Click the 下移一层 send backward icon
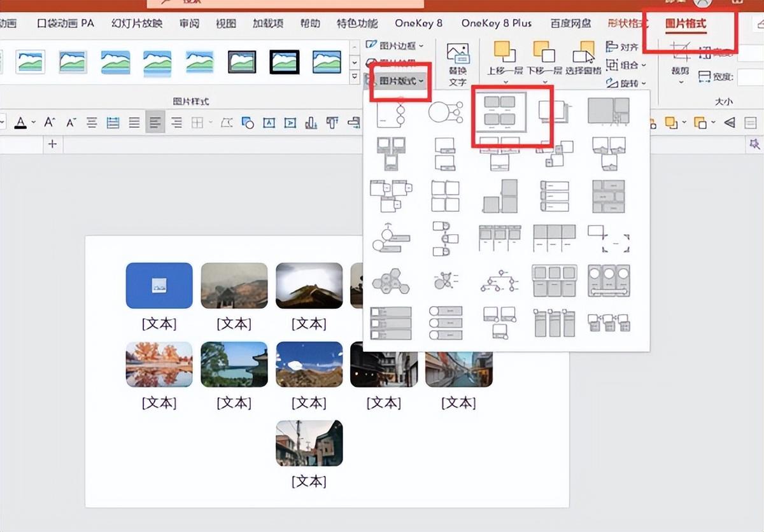 coord(544,57)
